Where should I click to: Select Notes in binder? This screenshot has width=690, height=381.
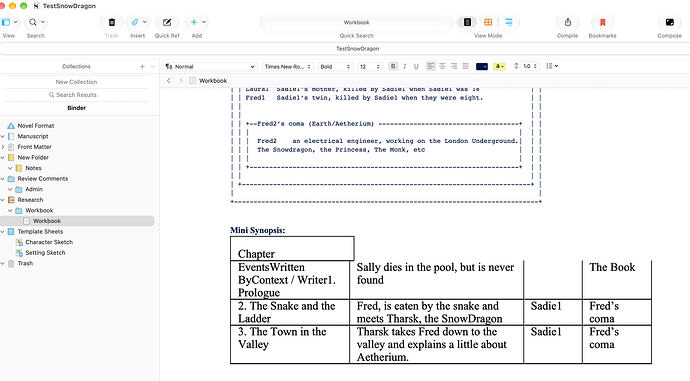tap(33, 168)
